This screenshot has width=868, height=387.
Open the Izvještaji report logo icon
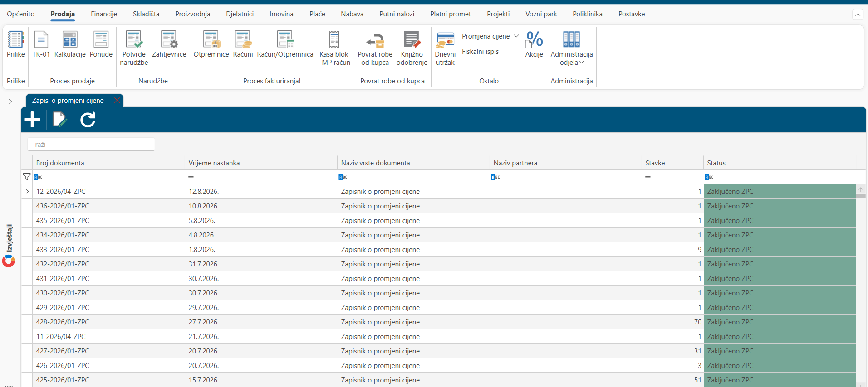click(x=9, y=261)
